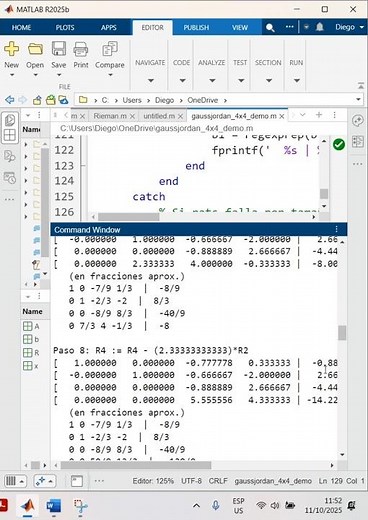
Task: Toggle the second panel icon in the right sidebar
Action: click(x=358, y=141)
